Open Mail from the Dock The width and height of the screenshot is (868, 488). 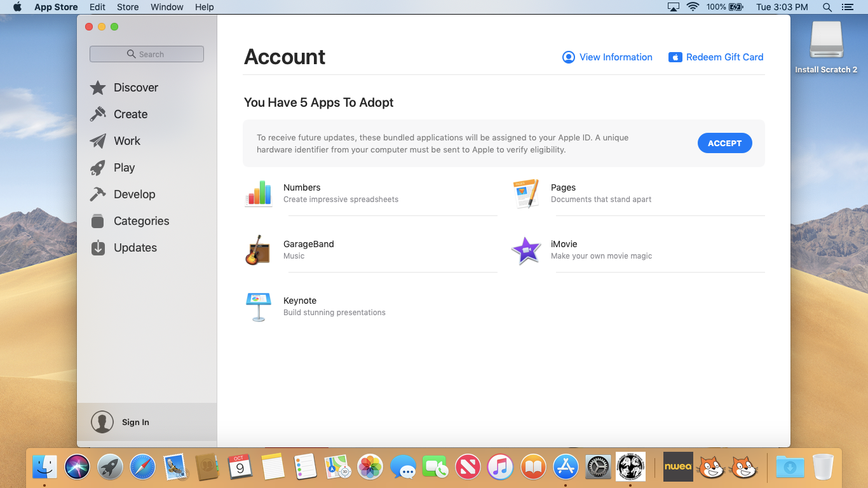[x=175, y=468]
